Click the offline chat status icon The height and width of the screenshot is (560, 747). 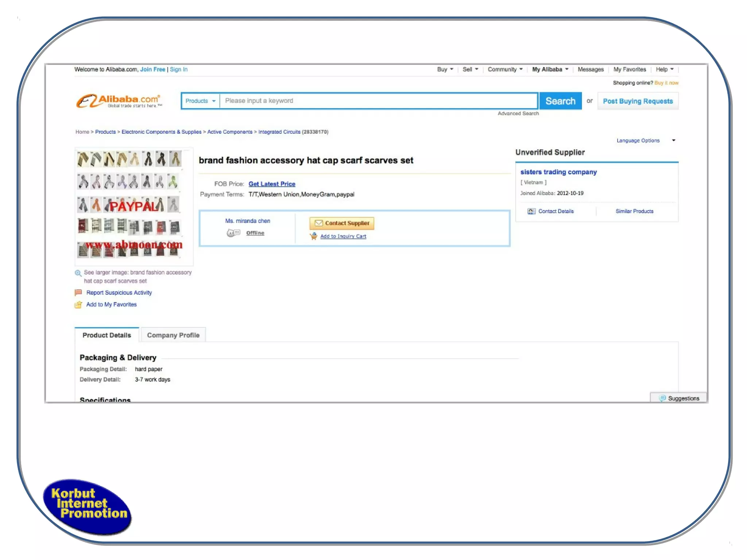pyautogui.click(x=233, y=233)
